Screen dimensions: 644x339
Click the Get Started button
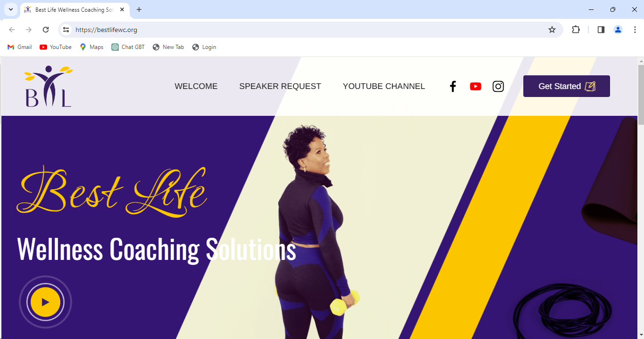[566, 86]
